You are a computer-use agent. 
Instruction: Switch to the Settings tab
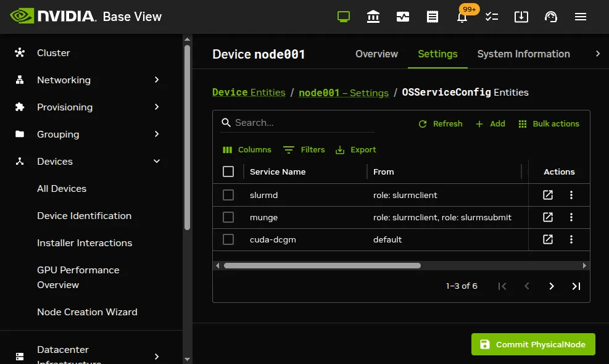pos(437,54)
